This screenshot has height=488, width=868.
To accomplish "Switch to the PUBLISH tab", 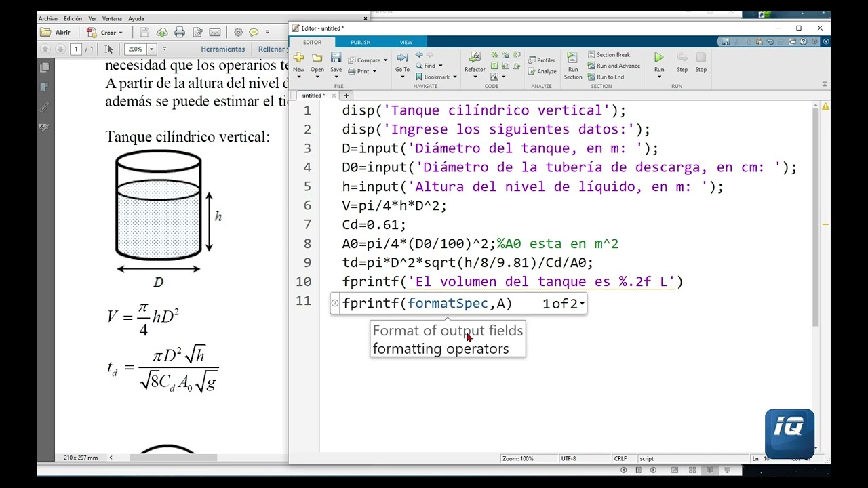I will [x=360, y=42].
